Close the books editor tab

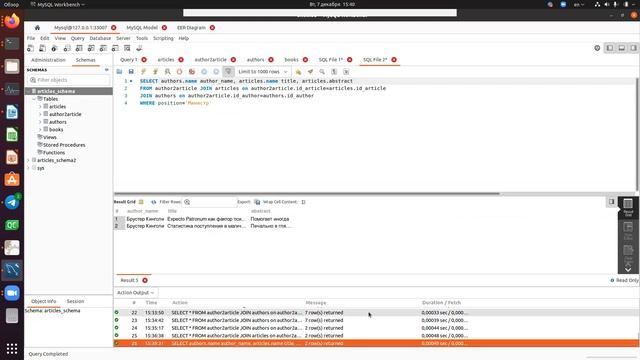tap(305, 60)
